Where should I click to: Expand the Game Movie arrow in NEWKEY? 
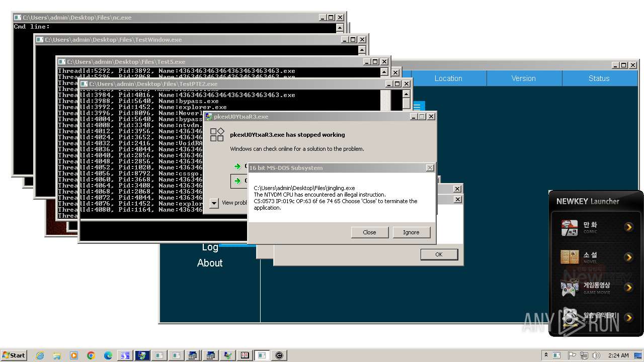[x=628, y=288]
